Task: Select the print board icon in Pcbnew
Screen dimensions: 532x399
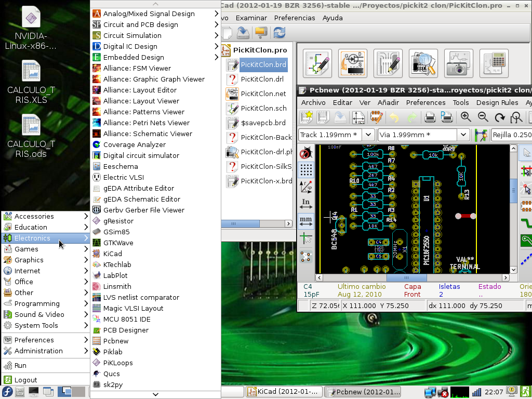Action: click(431, 117)
